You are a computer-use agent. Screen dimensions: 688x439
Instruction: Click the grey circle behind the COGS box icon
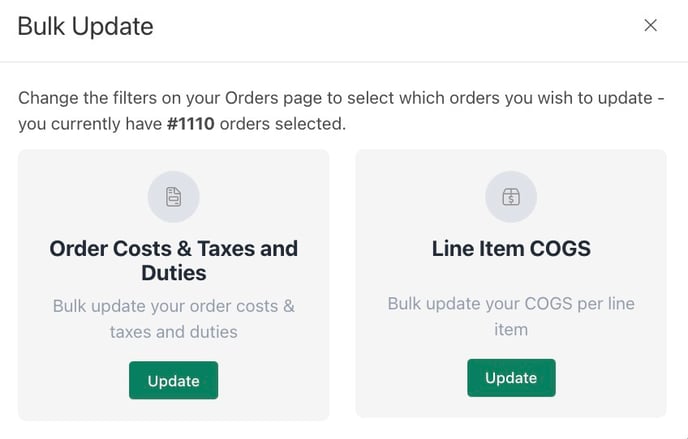511,196
